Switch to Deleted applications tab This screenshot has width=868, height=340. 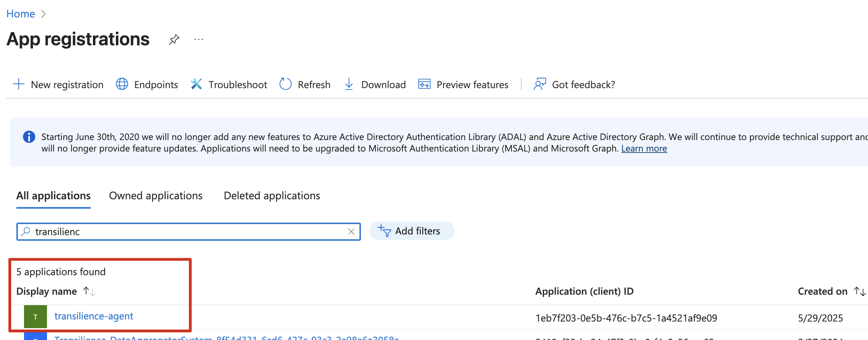[272, 196]
